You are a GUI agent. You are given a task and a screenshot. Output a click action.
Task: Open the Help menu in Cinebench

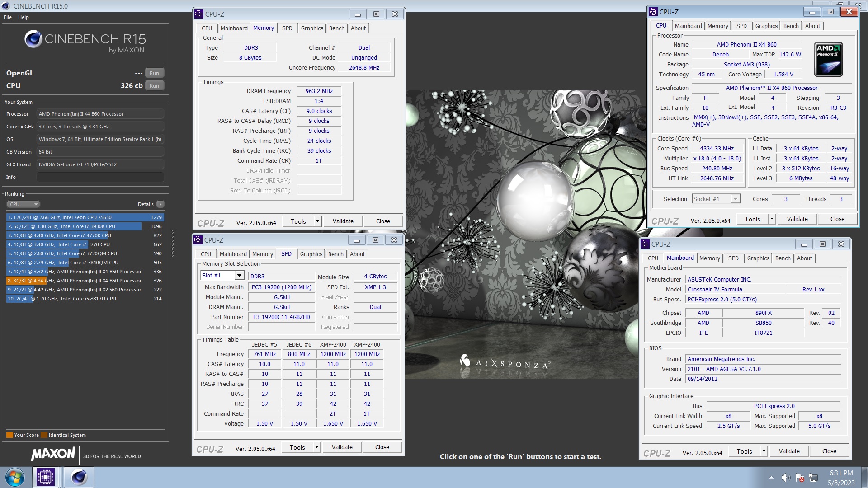(24, 17)
